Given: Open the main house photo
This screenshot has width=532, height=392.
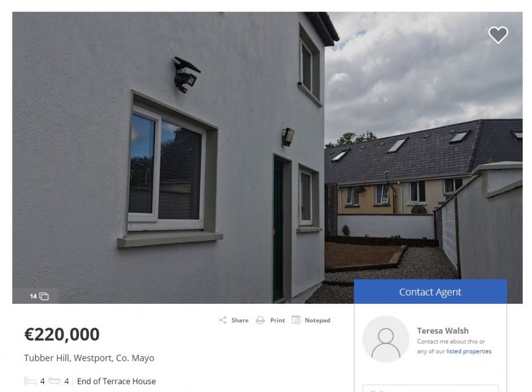Looking at the screenshot, I should coord(268,158).
